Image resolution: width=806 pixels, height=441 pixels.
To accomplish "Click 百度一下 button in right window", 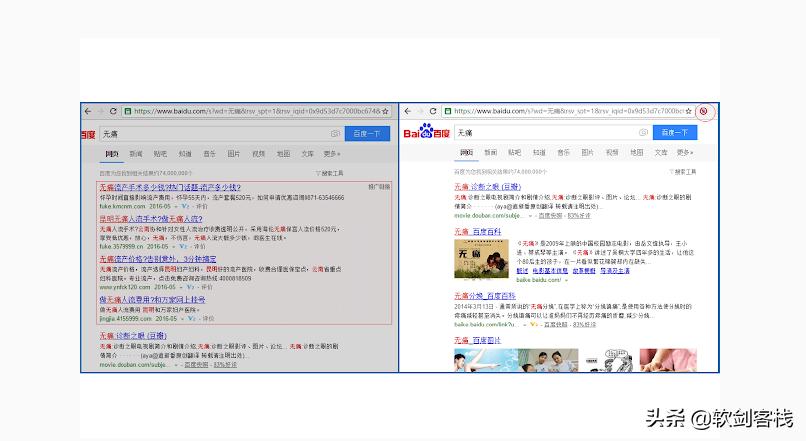I will (x=675, y=133).
